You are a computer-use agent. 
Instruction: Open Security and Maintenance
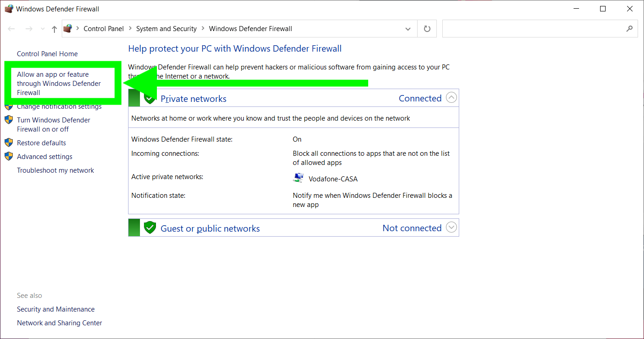point(55,309)
